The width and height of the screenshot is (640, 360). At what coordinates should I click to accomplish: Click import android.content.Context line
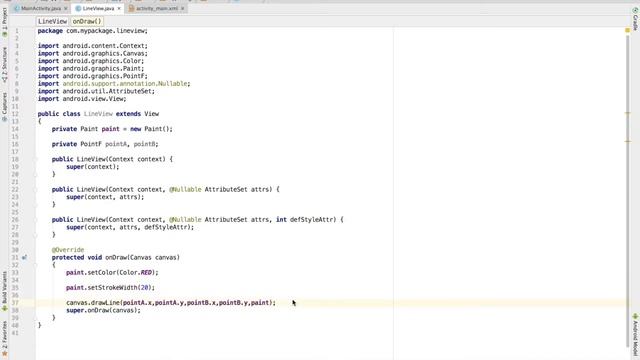pos(93,46)
